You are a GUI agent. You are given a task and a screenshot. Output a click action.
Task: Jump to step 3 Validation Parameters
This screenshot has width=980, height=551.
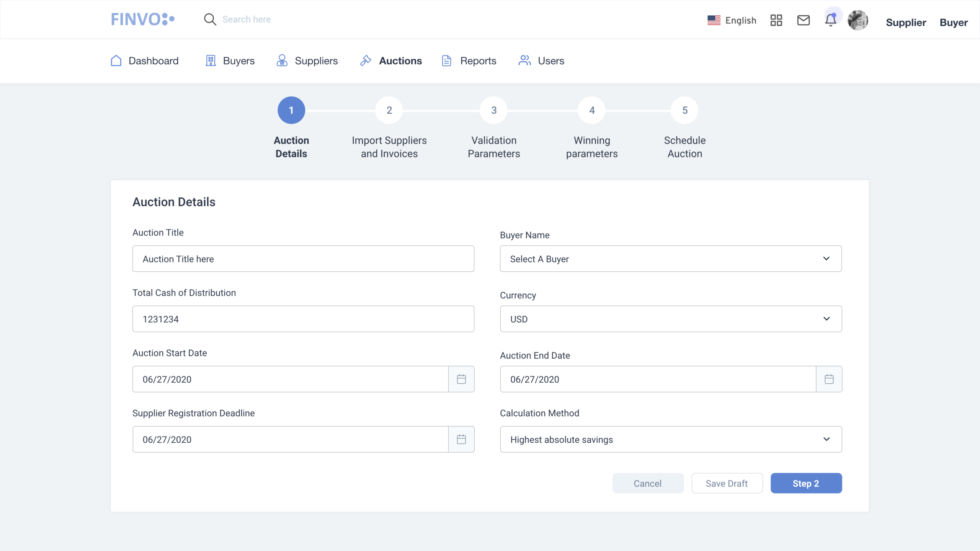coord(494,110)
